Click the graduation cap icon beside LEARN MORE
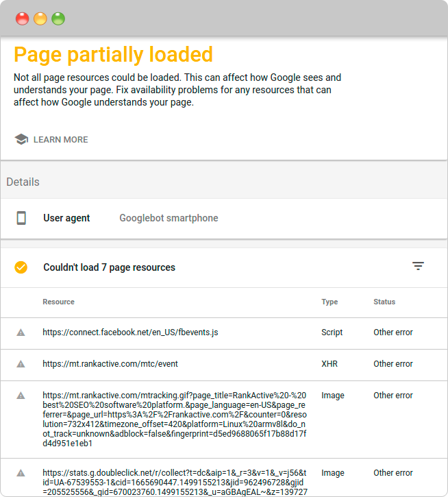Viewport: 448px width, 497px height. click(21, 139)
